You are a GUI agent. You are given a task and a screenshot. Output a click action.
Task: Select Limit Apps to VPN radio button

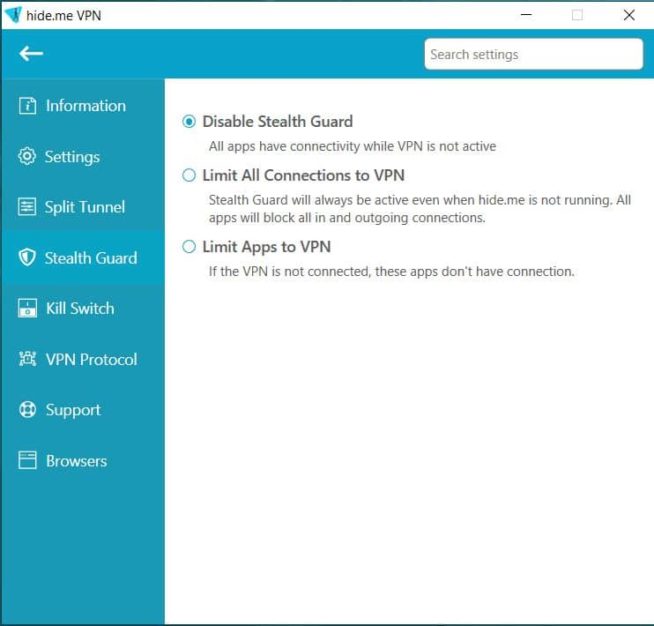[x=189, y=246]
